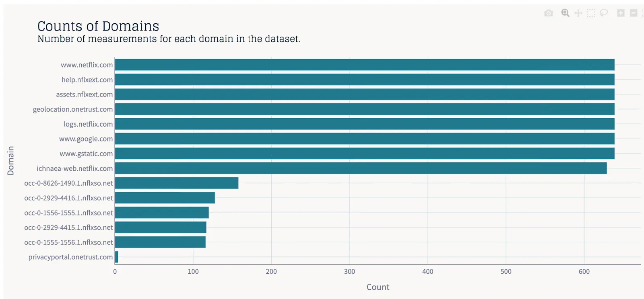The height and width of the screenshot is (299, 644).
Task: Zoom in with the plus icon
Action: [621, 13]
